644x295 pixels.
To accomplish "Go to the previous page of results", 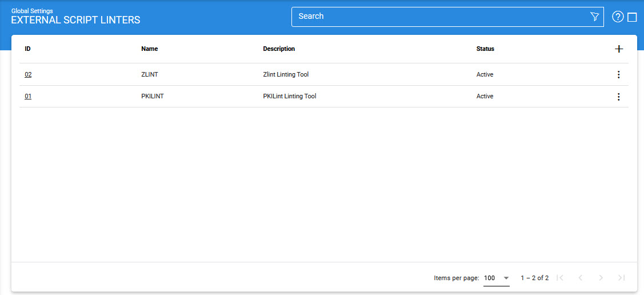I will coord(580,278).
